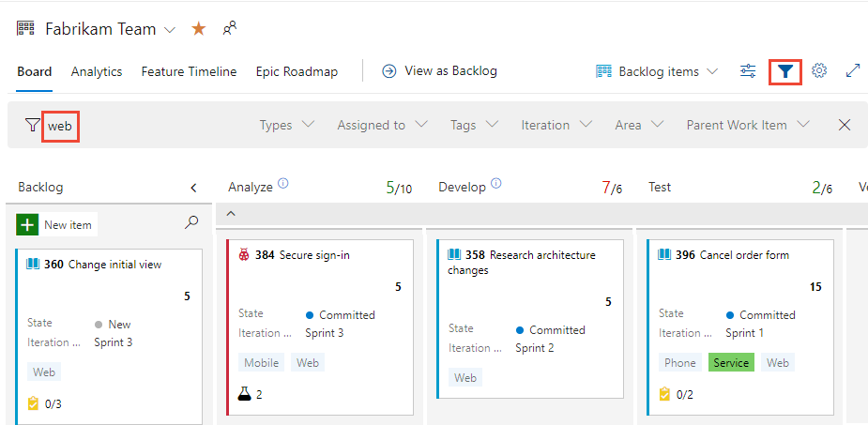Expand the 0/3 task checklist on card 360

pos(44,404)
